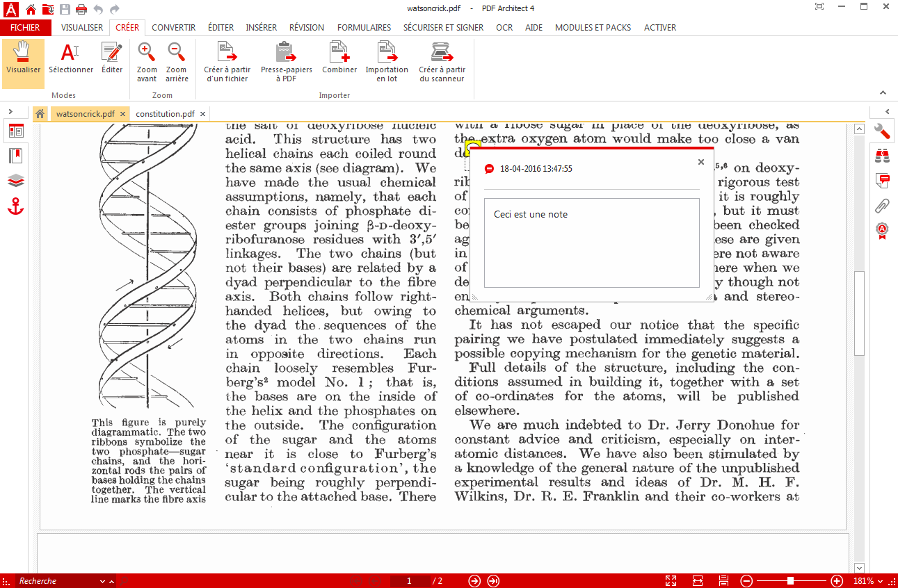This screenshot has height=588, width=898.
Task: Click the Presse-papiers à PDF tool
Action: [286, 54]
